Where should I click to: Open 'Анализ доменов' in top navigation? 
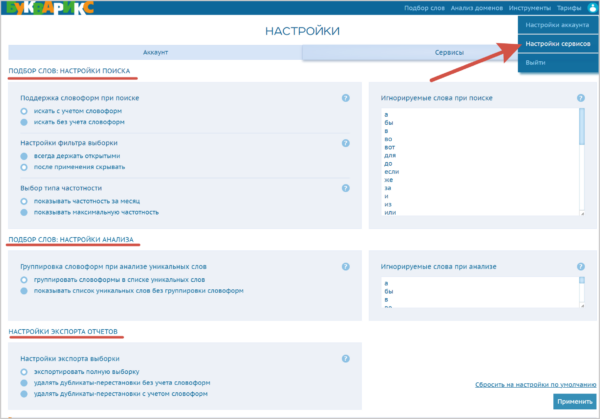pyautogui.click(x=476, y=8)
